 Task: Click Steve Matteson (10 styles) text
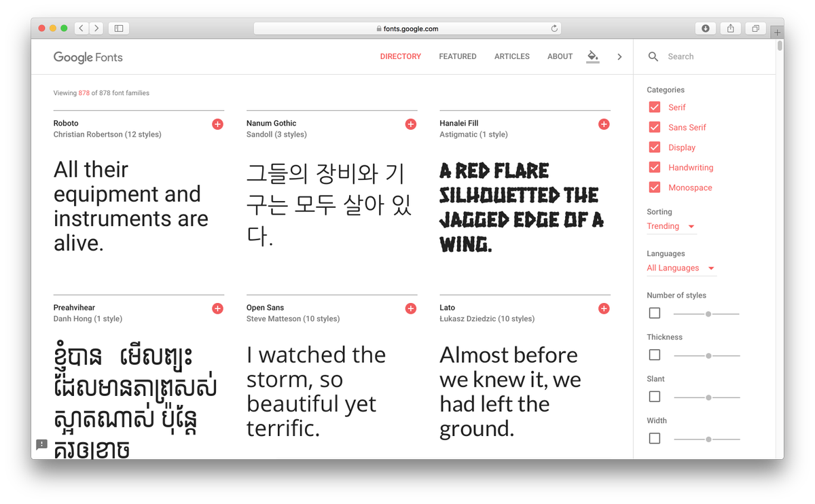[x=293, y=319]
